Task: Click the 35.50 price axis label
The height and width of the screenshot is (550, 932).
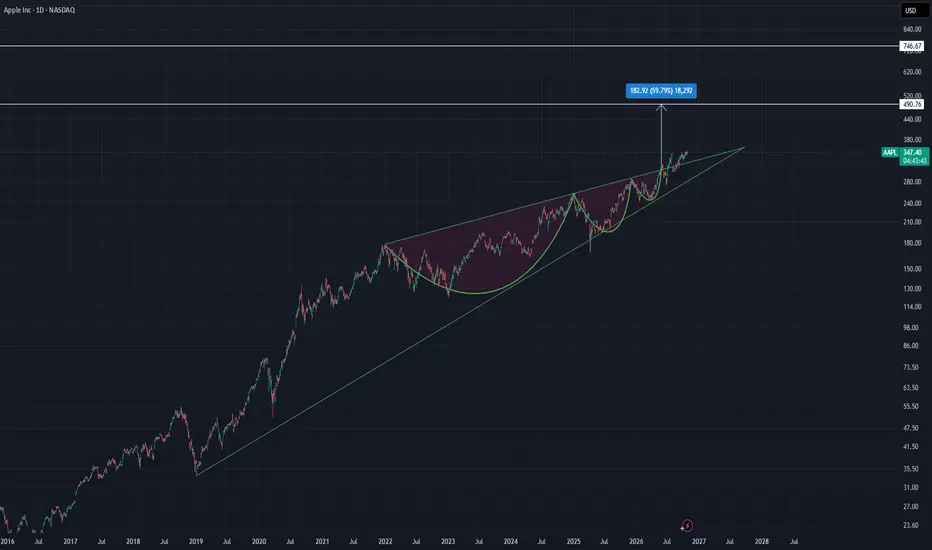Action: pyautogui.click(x=911, y=469)
